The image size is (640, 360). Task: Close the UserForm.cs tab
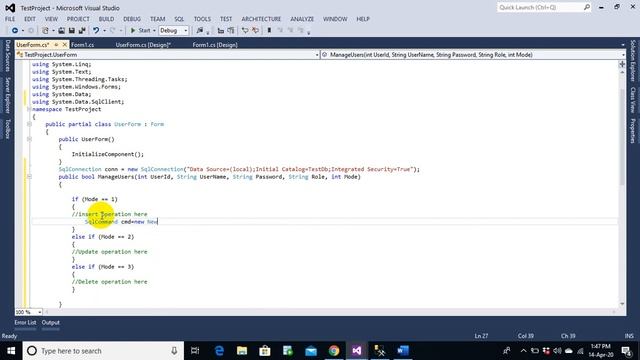click(65, 44)
